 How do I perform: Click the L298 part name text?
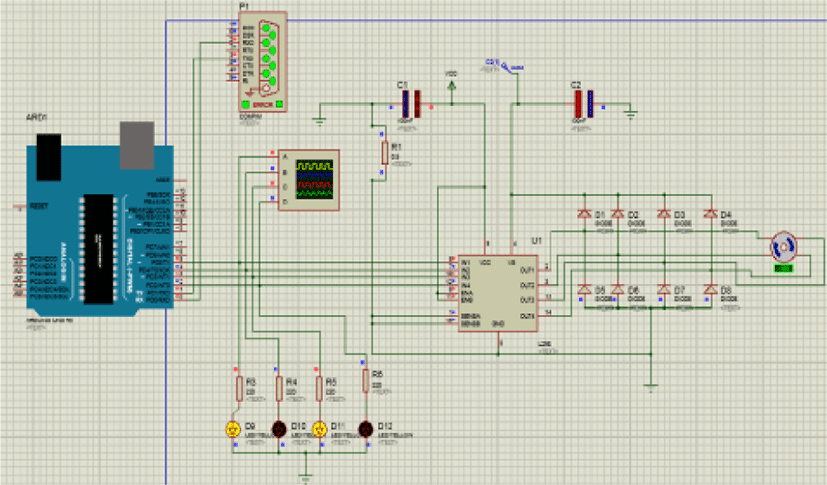click(544, 344)
